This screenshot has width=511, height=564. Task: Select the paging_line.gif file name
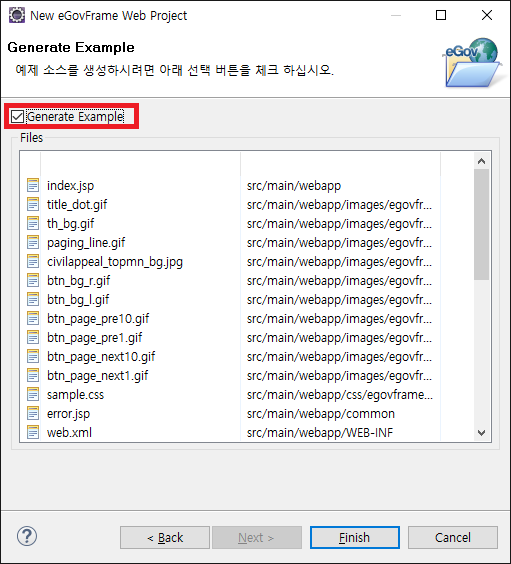click(x=86, y=243)
